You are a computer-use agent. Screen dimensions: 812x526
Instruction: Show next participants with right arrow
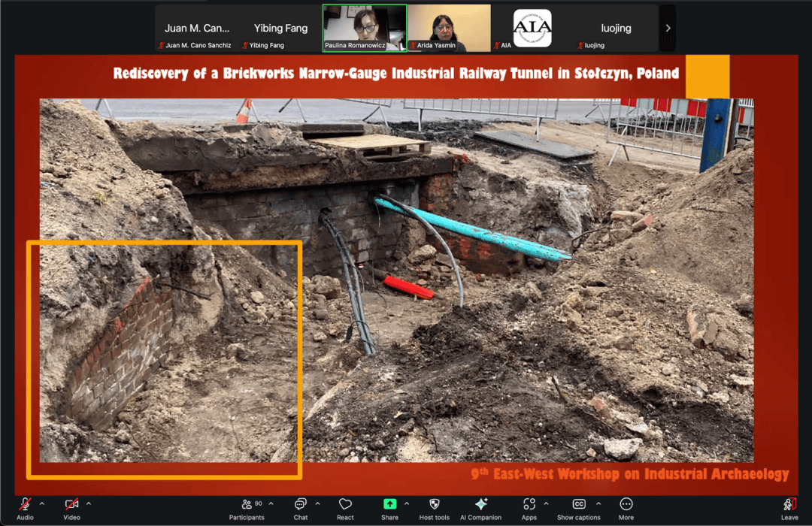point(668,29)
